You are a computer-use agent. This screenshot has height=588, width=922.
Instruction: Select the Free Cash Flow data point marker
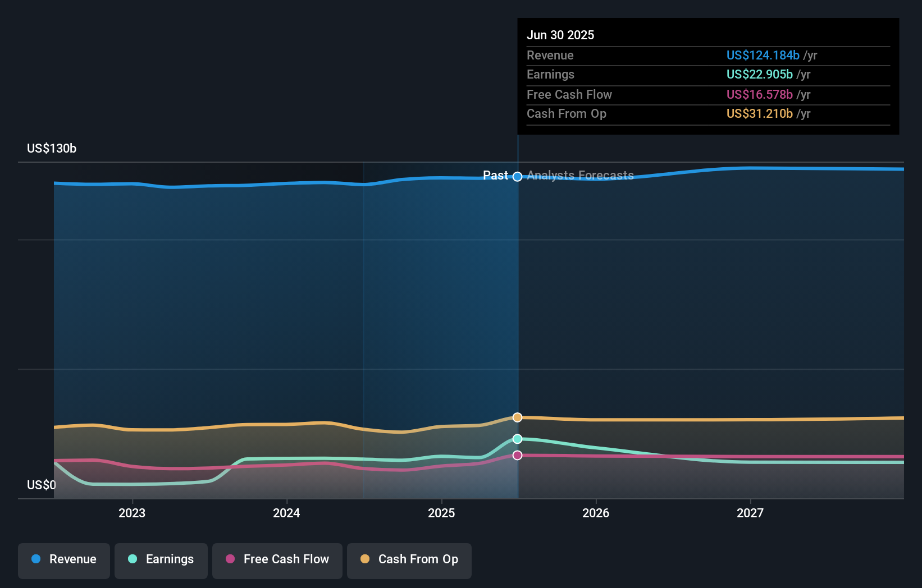(518, 455)
